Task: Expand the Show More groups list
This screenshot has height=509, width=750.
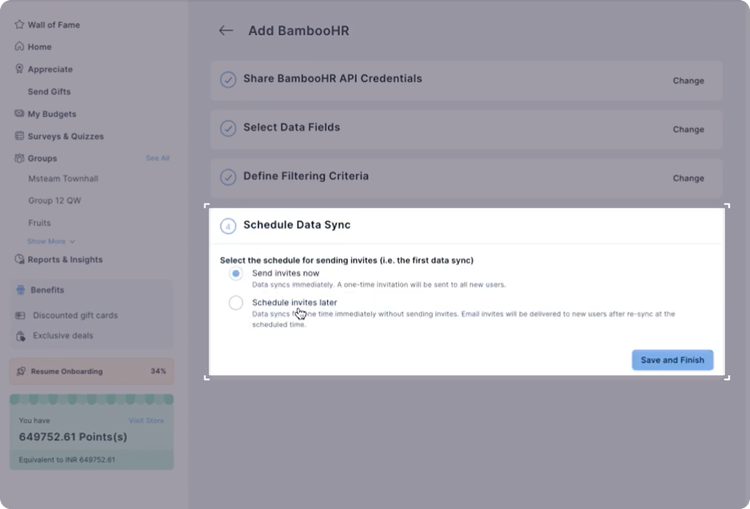Action: pos(51,241)
